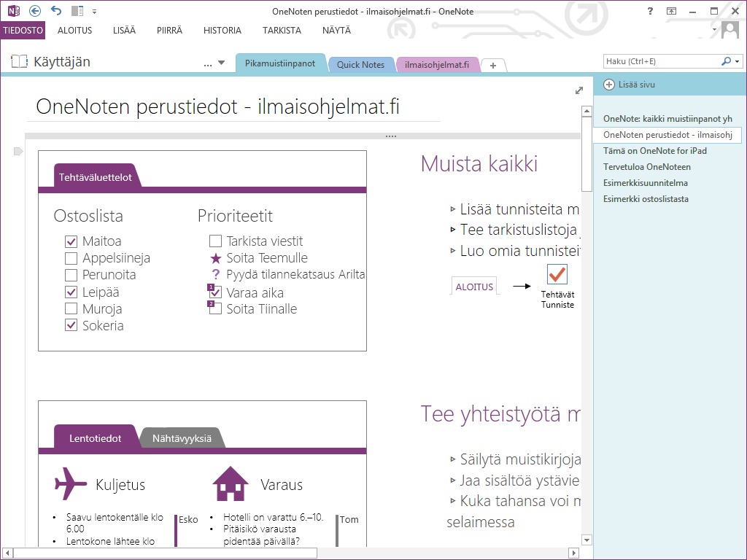Screen dimensions: 747x560
Task: Open the account dropdown arrow beside profile picture
Action: click(714, 29)
